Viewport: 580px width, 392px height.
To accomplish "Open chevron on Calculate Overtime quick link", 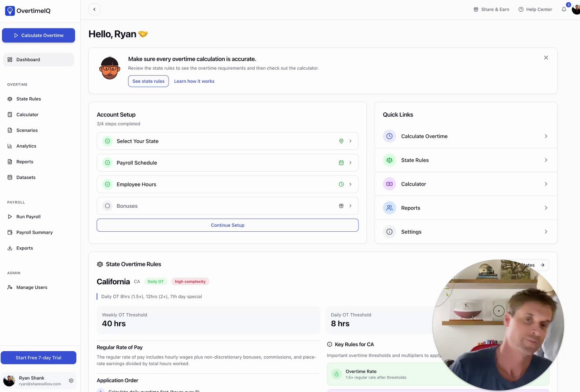I will 546,136.
